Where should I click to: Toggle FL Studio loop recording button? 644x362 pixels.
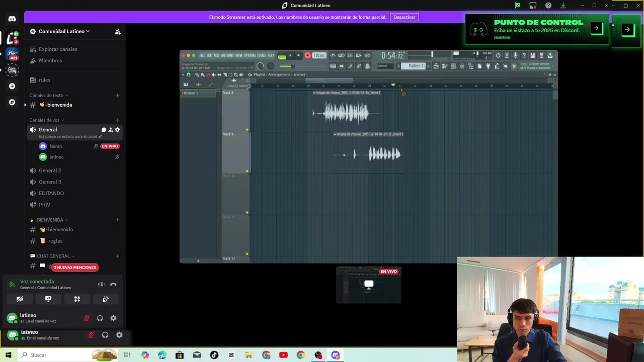367,55
